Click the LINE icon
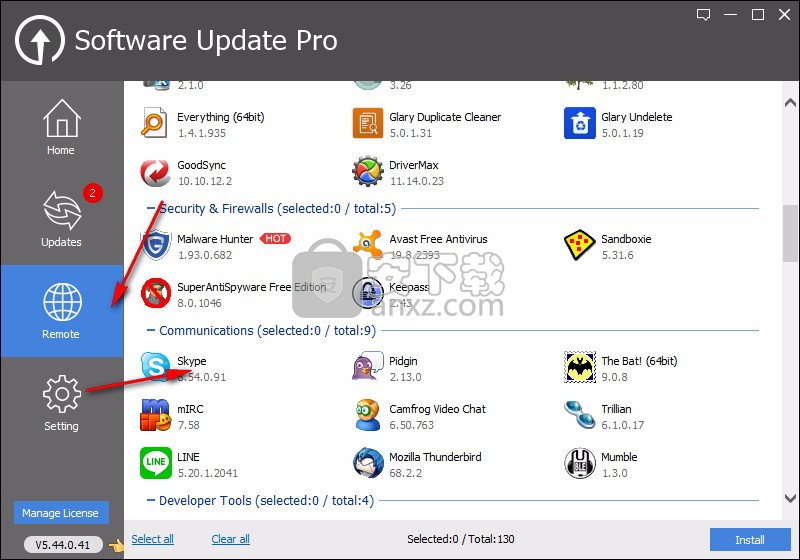Screen dimensions: 800x560 (x=156, y=463)
